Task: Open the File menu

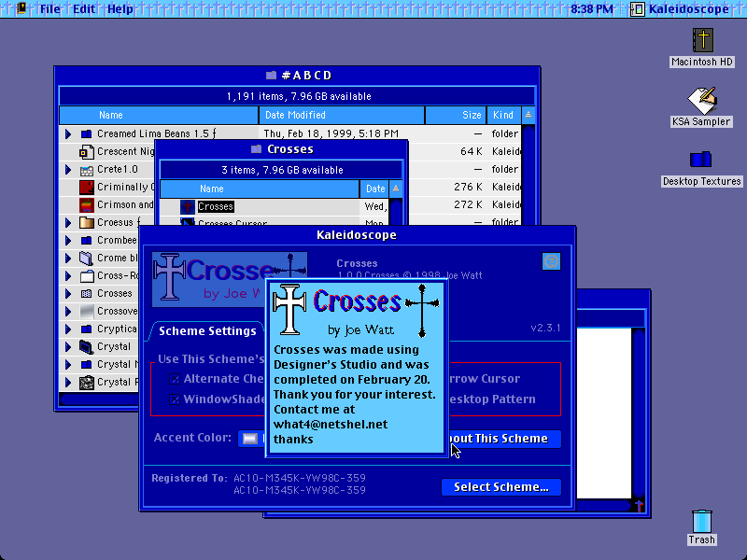Action: click(x=50, y=8)
